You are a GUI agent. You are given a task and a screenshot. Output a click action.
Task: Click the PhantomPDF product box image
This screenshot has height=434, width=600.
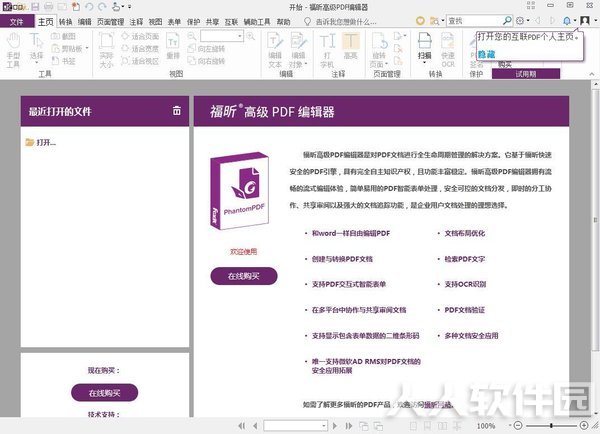coord(239,191)
